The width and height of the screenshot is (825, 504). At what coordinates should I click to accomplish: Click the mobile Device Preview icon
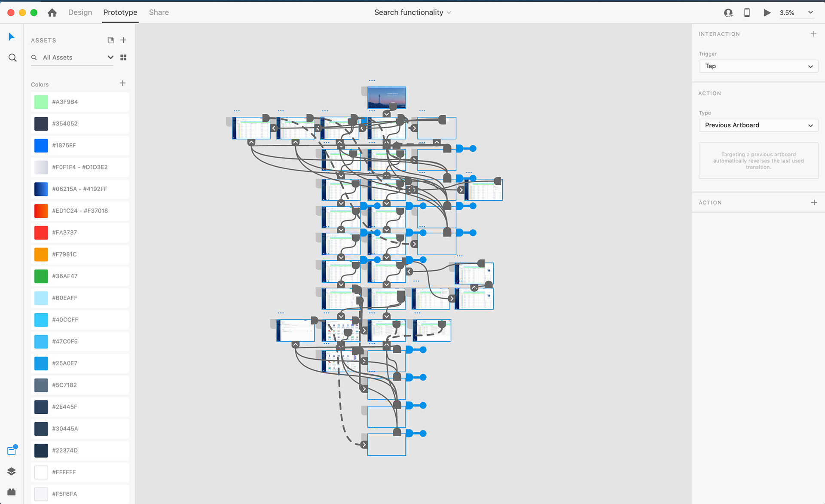tap(747, 13)
